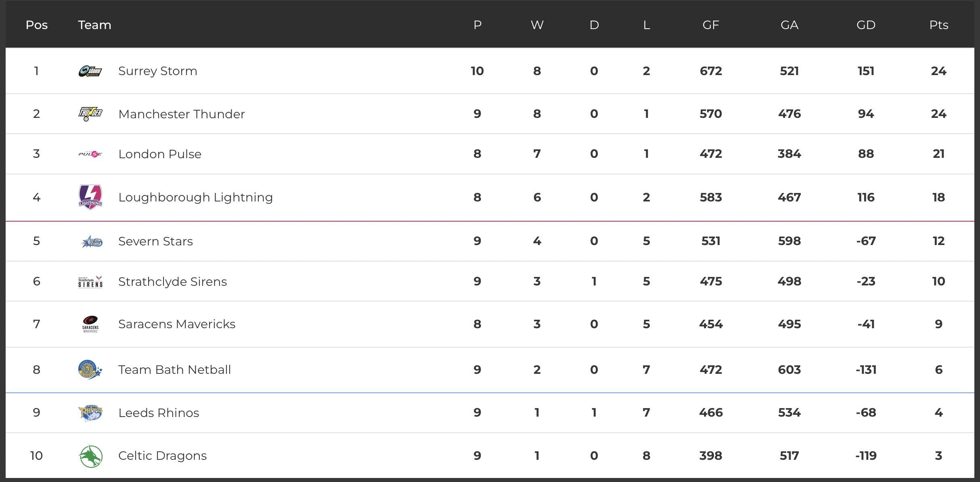980x482 pixels.
Task: Click the Celtic Dragons green logo
Action: (x=90, y=456)
